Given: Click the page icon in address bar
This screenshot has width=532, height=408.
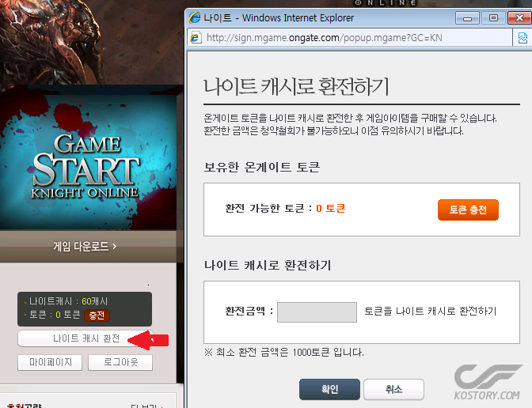Looking at the screenshot, I should click(x=196, y=38).
